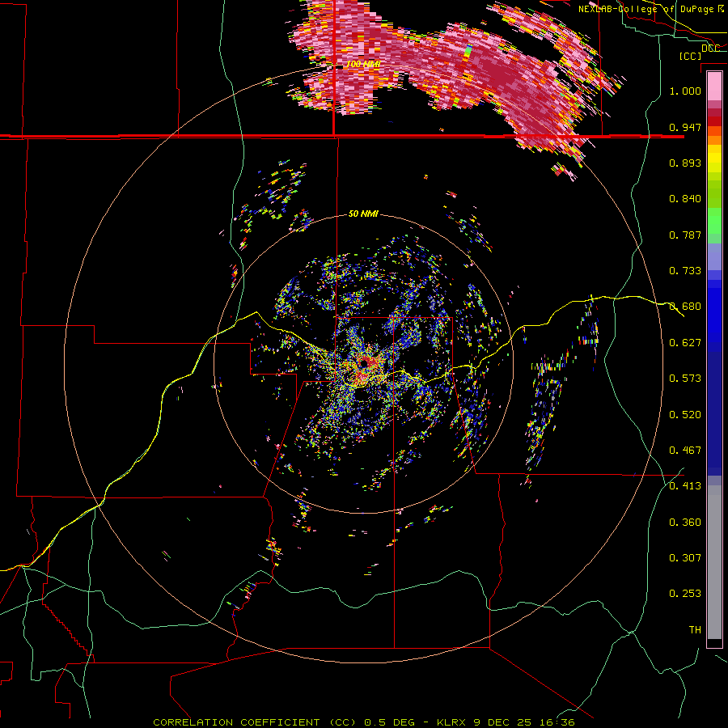Click the Correlation Coefficient KLRX caption
The image size is (728, 728).
(364, 722)
